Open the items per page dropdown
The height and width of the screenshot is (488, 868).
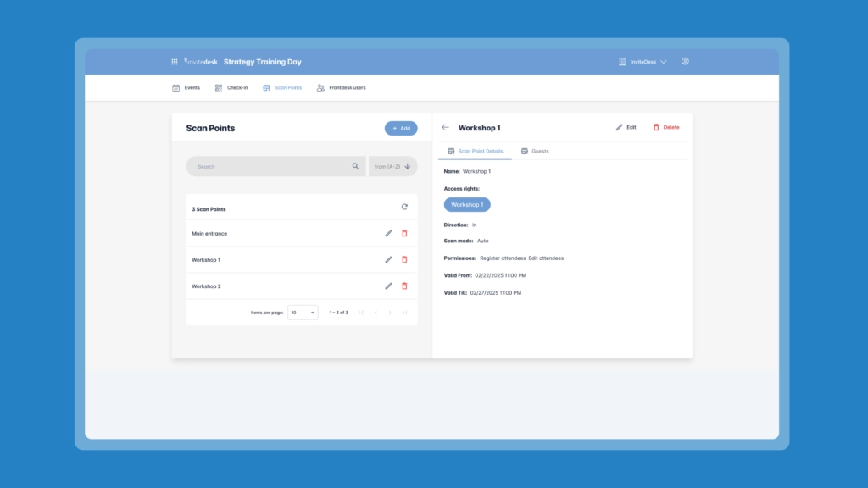[x=303, y=313]
